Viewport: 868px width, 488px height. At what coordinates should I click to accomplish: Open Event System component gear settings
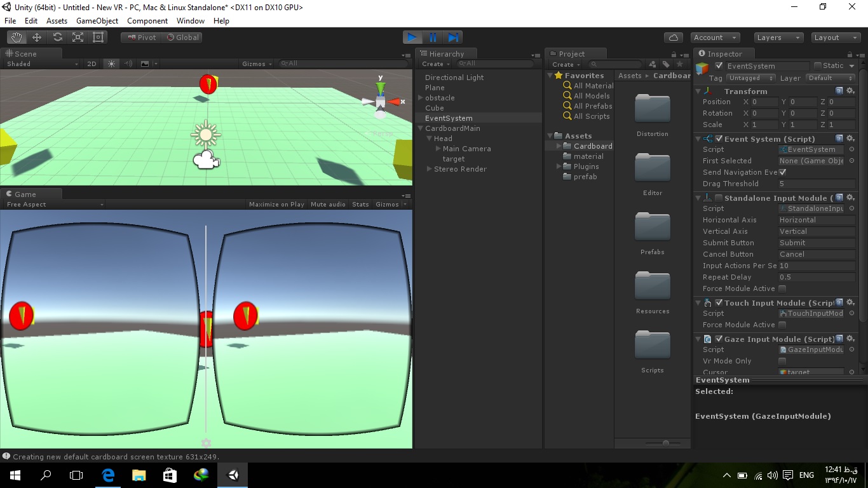pos(850,139)
